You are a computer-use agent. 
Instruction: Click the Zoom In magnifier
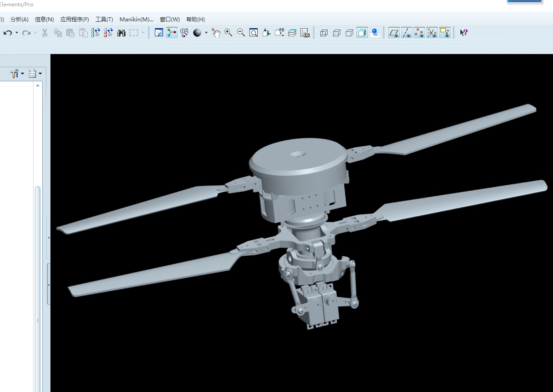(x=228, y=33)
